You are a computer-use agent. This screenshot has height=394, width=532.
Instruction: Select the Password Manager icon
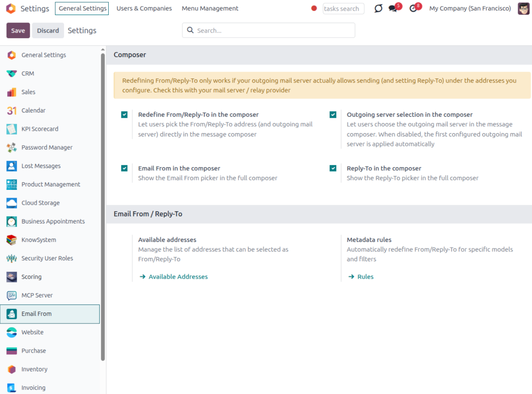(x=12, y=147)
